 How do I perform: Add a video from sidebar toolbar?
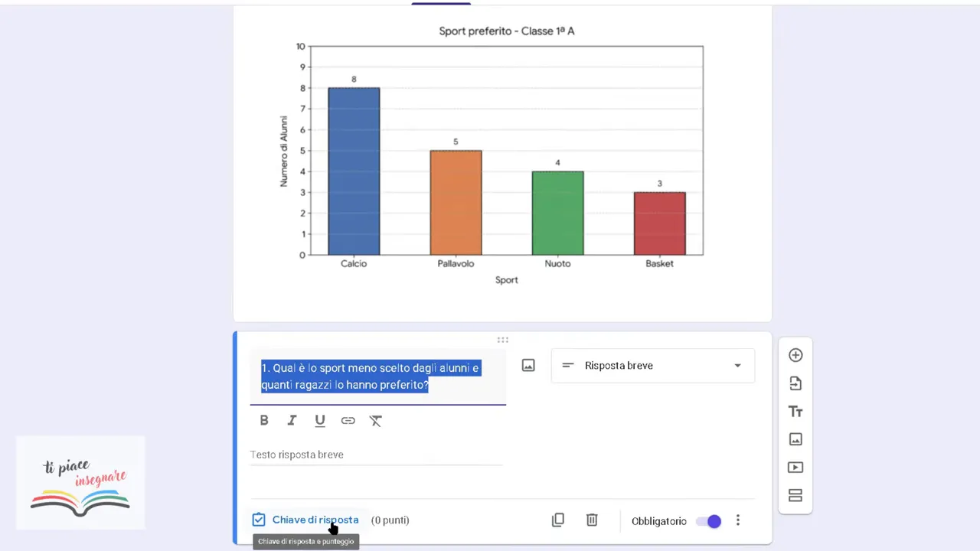point(795,468)
